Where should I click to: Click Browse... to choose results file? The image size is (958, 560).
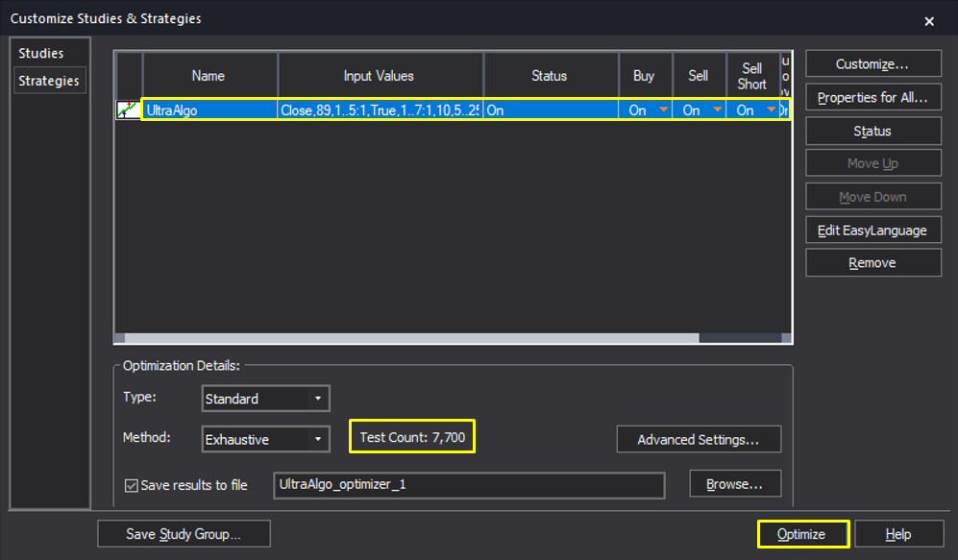(735, 484)
